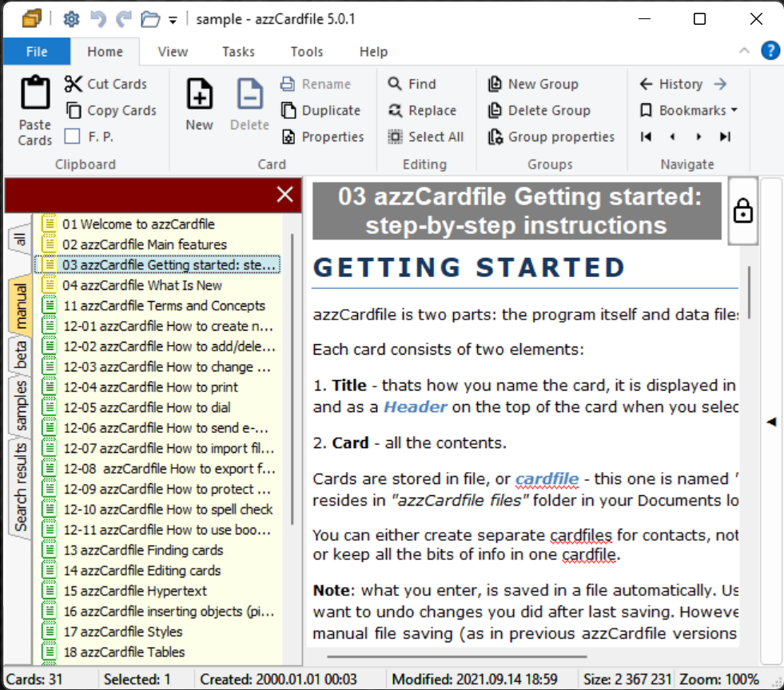
Task: Go forward in History
Action: (720, 84)
